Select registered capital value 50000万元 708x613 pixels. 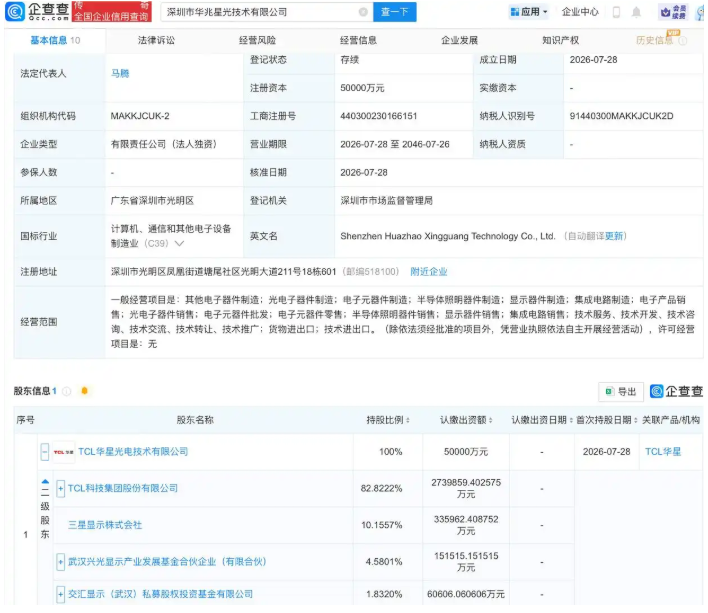(x=362, y=88)
